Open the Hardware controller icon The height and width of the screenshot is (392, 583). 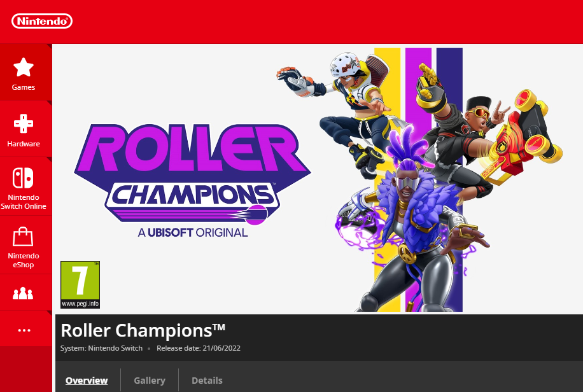(24, 123)
